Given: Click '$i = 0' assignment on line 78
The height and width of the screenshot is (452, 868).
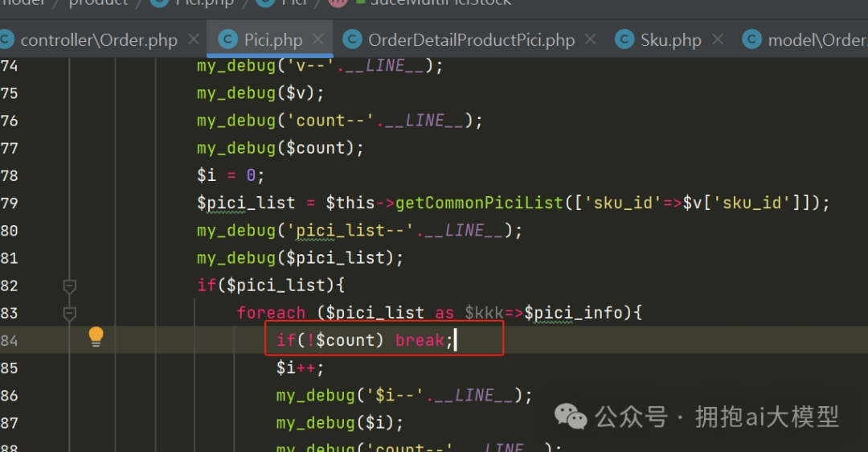Looking at the screenshot, I should click(231, 175).
